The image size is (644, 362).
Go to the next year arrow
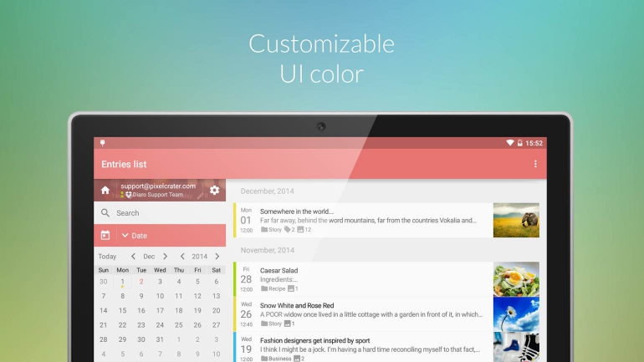217,257
